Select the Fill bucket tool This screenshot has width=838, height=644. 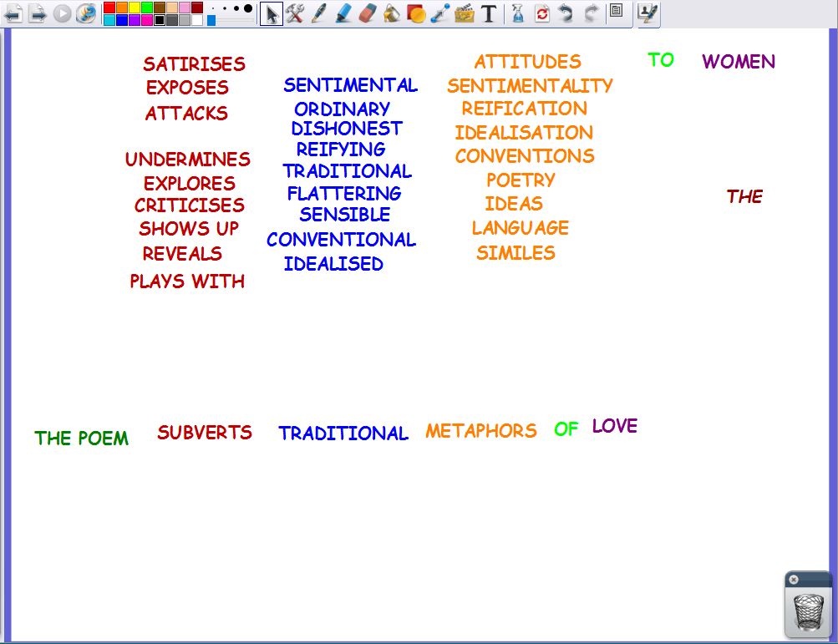pyautogui.click(x=391, y=13)
